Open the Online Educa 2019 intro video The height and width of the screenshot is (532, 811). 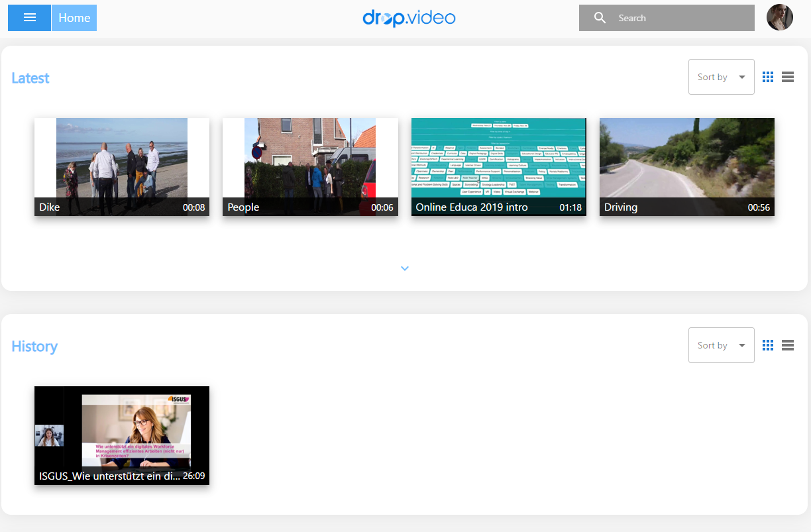[x=498, y=166]
